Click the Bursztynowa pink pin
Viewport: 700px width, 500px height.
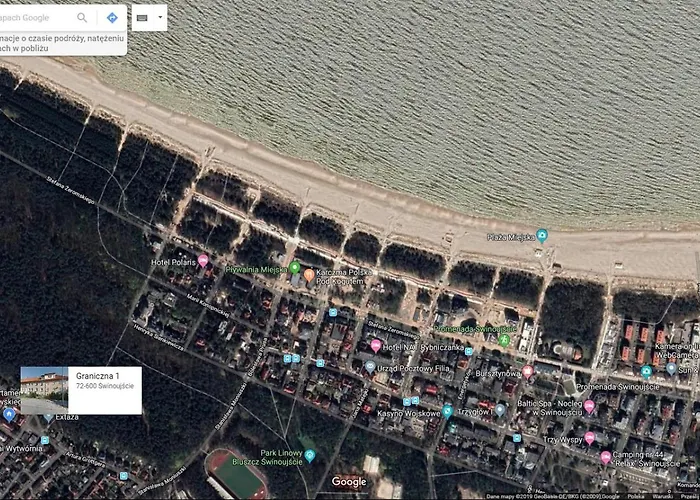[528, 371]
